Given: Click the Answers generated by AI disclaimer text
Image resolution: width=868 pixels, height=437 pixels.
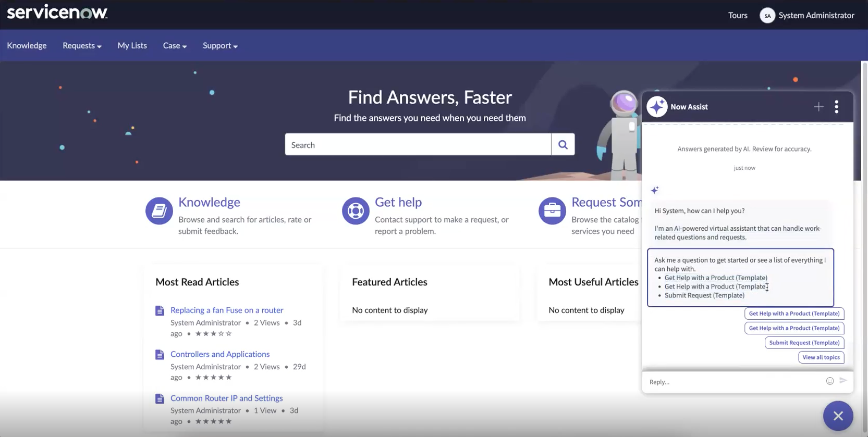Looking at the screenshot, I should pyautogui.click(x=744, y=149).
